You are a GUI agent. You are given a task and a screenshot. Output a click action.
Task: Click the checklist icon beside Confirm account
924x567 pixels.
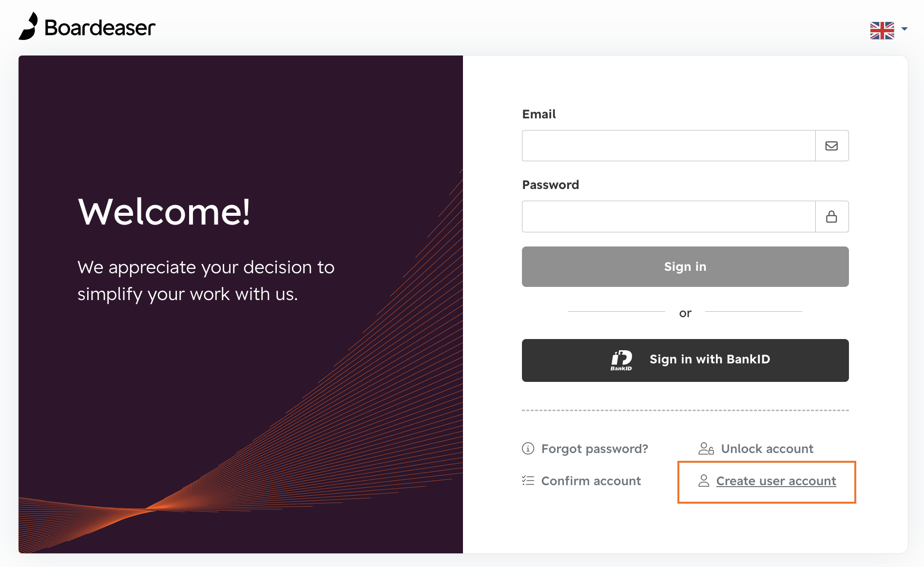click(528, 481)
